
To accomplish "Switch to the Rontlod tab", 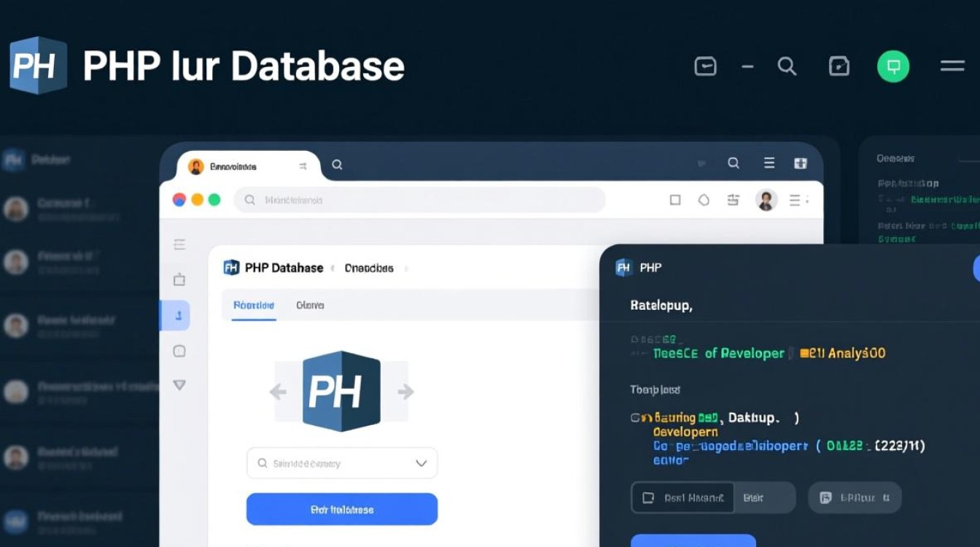I will (x=254, y=305).
